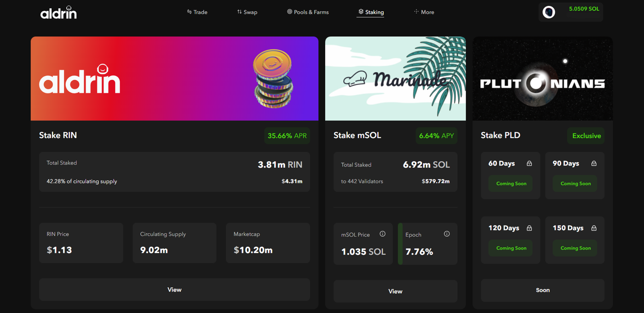
Task: Click the $4.31m staked value
Action: (292, 181)
